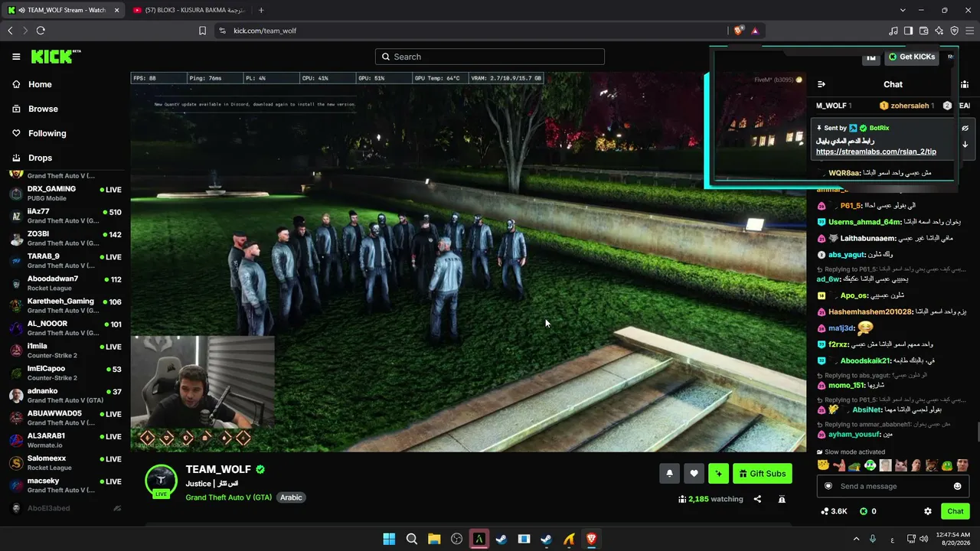
Task: Click the Arabic language tag
Action: (291, 497)
